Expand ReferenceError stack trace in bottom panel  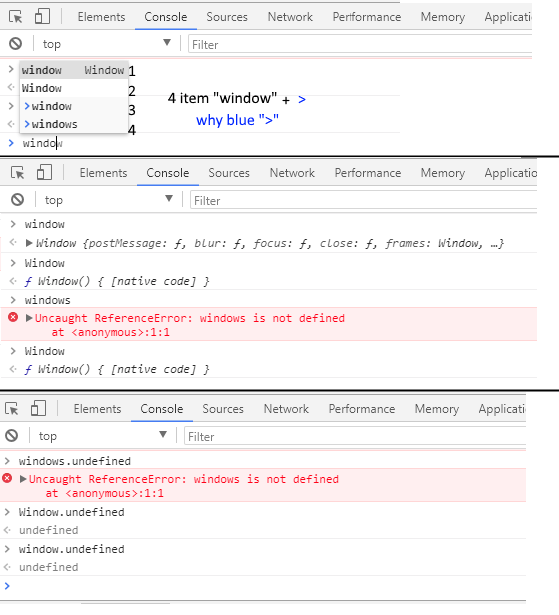[23, 479]
